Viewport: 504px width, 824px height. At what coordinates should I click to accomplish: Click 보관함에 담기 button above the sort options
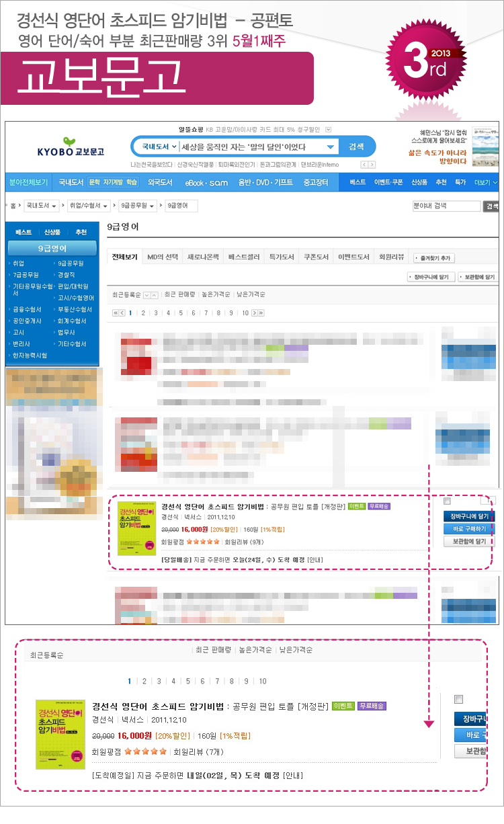click(x=477, y=277)
